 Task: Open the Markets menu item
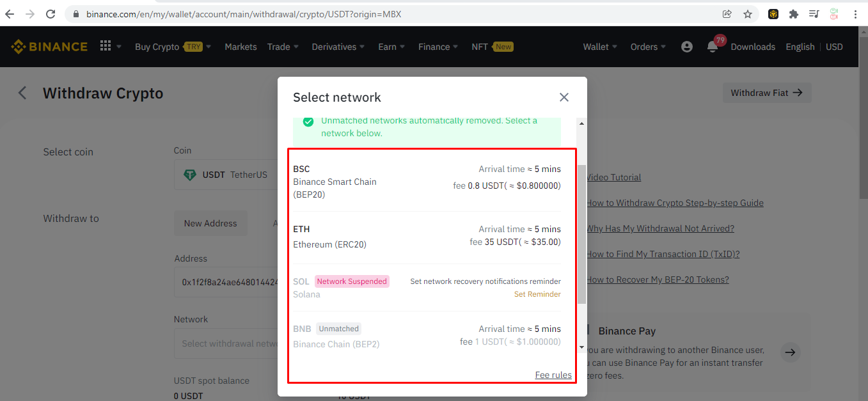241,47
